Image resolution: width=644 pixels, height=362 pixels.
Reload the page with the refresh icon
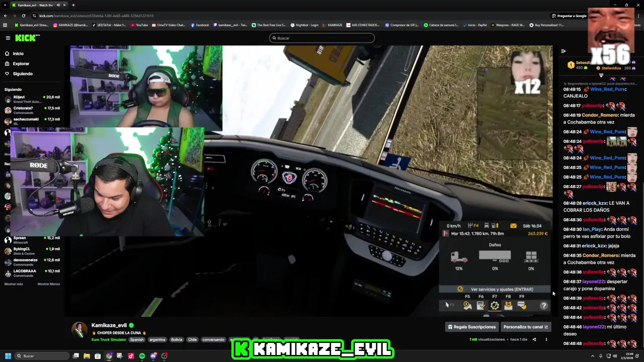[x=24, y=16]
